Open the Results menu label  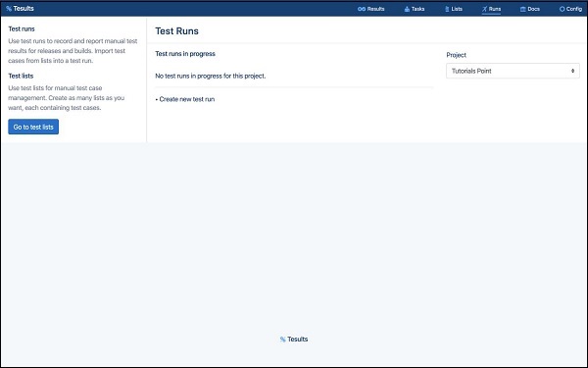[x=375, y=9]
